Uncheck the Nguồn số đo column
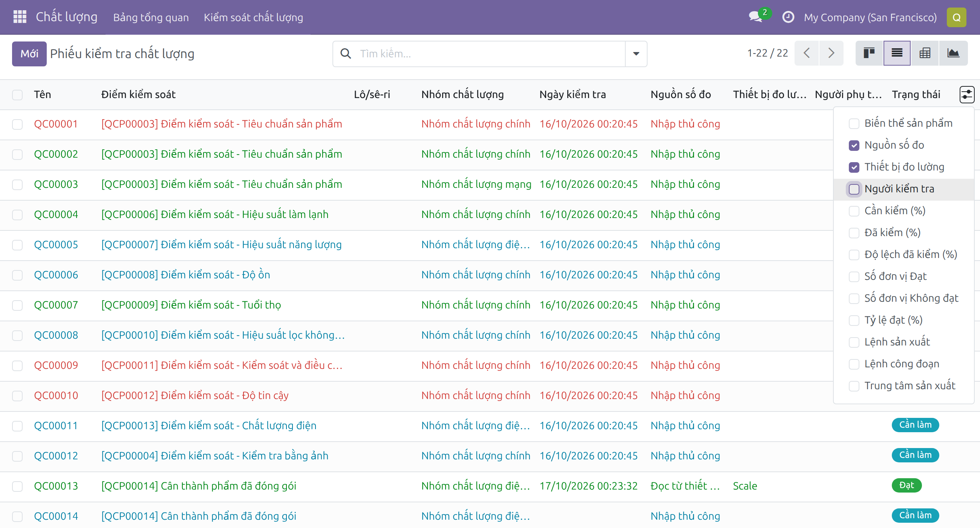This screenshot has height=528, width=980. tap(854, 146)
